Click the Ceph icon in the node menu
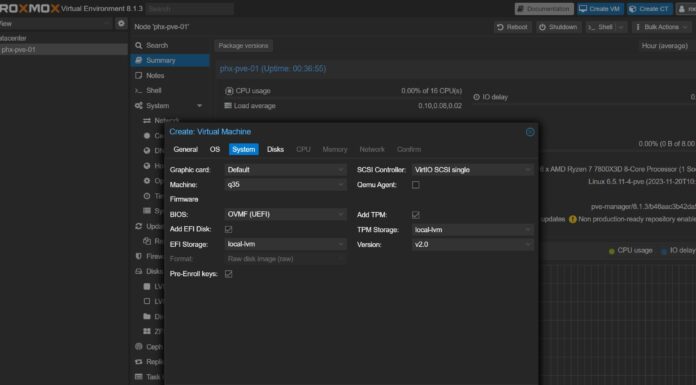Viewport: 696px width, 385px height. (138, 346)
